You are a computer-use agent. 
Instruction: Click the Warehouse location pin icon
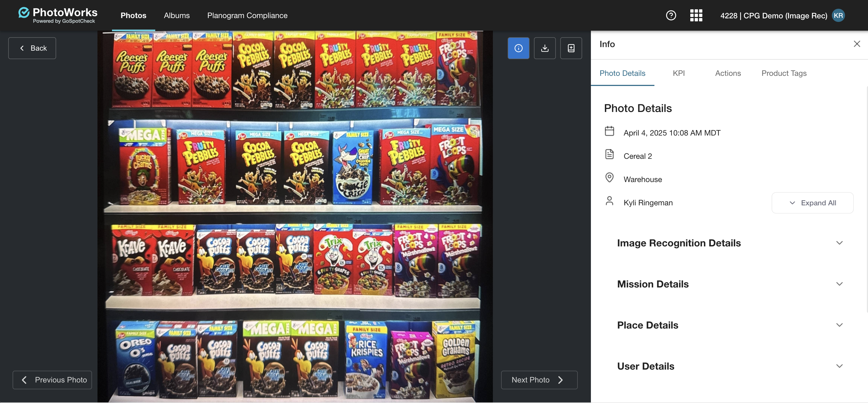coord(610,177)
